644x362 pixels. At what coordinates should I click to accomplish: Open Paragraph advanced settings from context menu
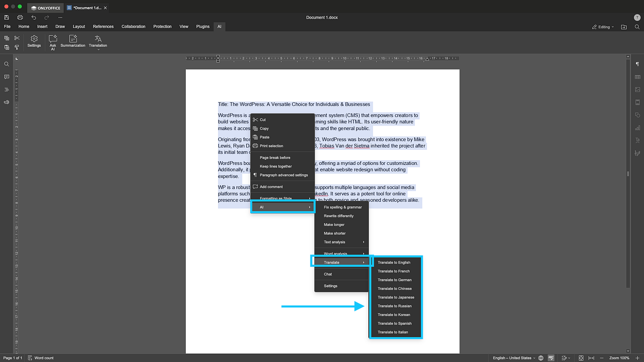tap(282, 175)
